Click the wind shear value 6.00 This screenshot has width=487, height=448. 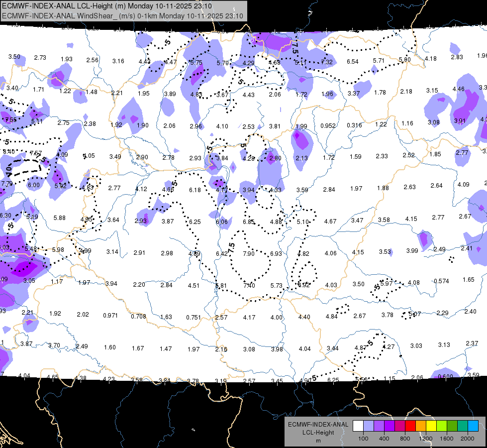tap(33, 185)
